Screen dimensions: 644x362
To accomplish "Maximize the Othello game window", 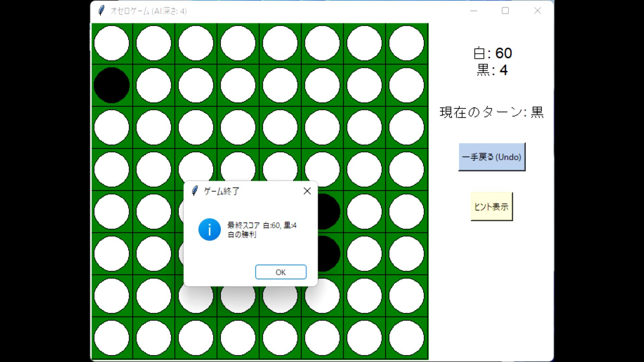I will (505, 11).
